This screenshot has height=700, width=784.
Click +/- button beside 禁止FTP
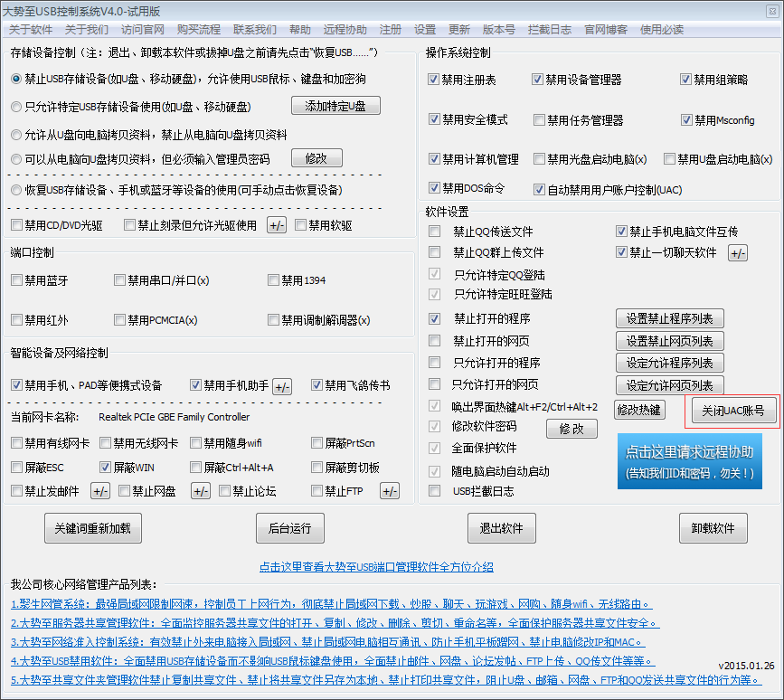(389, 491)
